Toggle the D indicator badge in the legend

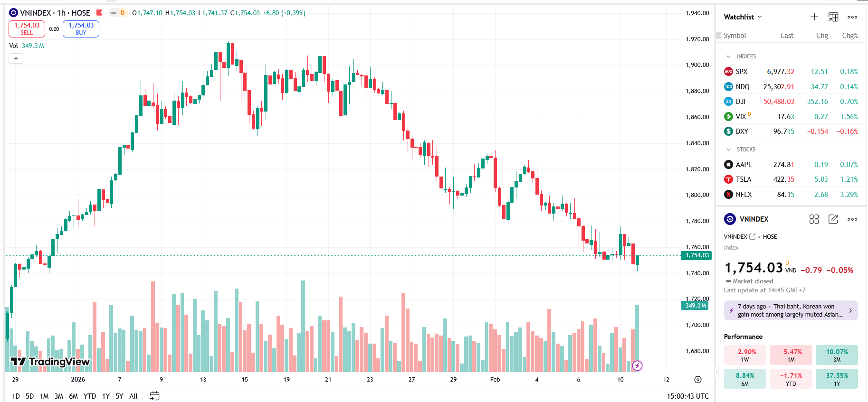[123, 13]
